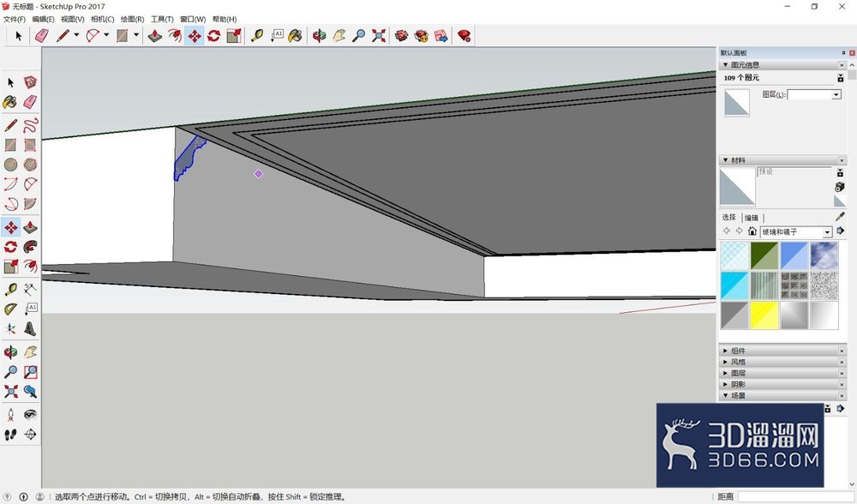
Task: Activate the Push/Pull tool in top toolbar
Action: tap(155, 36)
